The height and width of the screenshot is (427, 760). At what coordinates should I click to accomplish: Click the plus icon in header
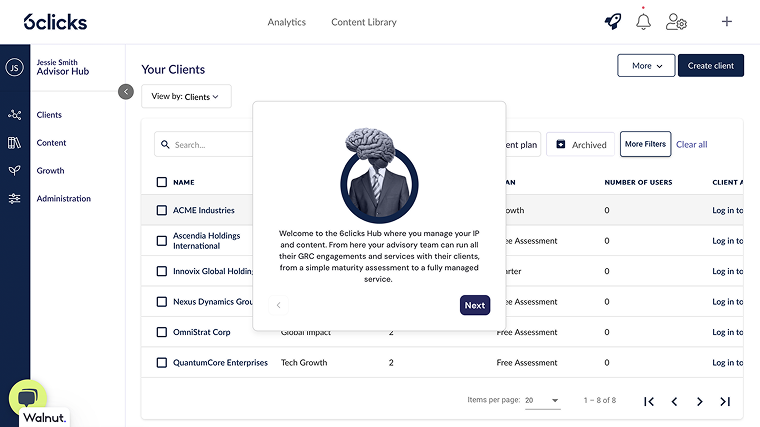pyautogui.click(x=727, y=21)
